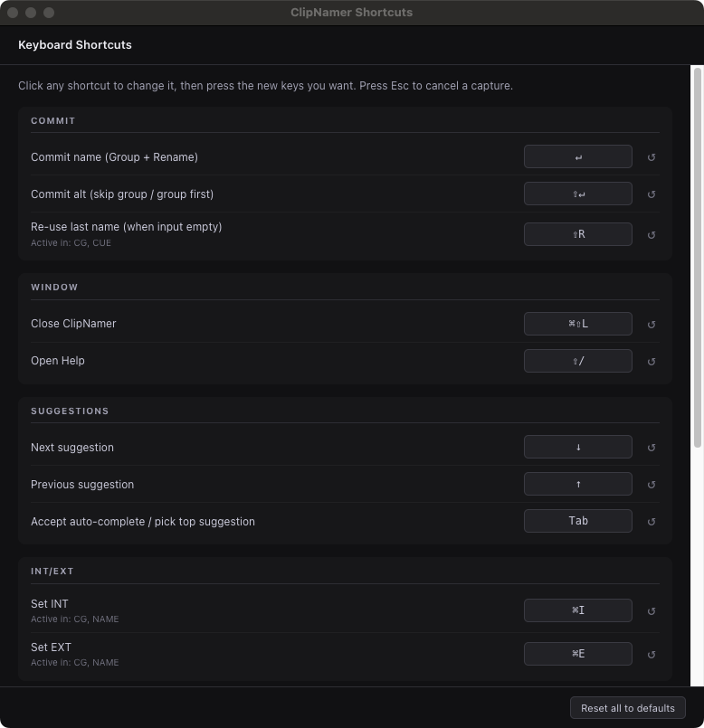Click the Set EXT label

click(x=51, y=648)
